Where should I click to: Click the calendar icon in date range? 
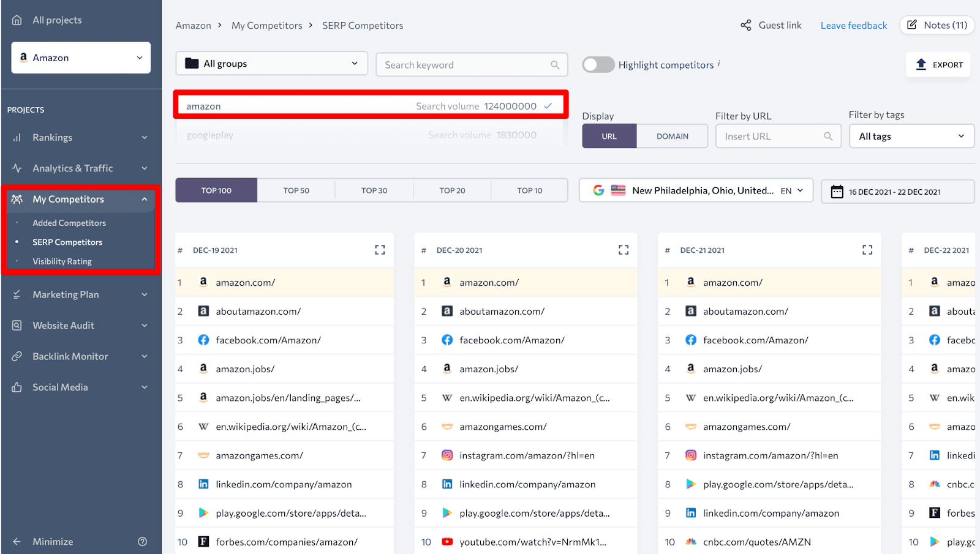tap(837, 192)
